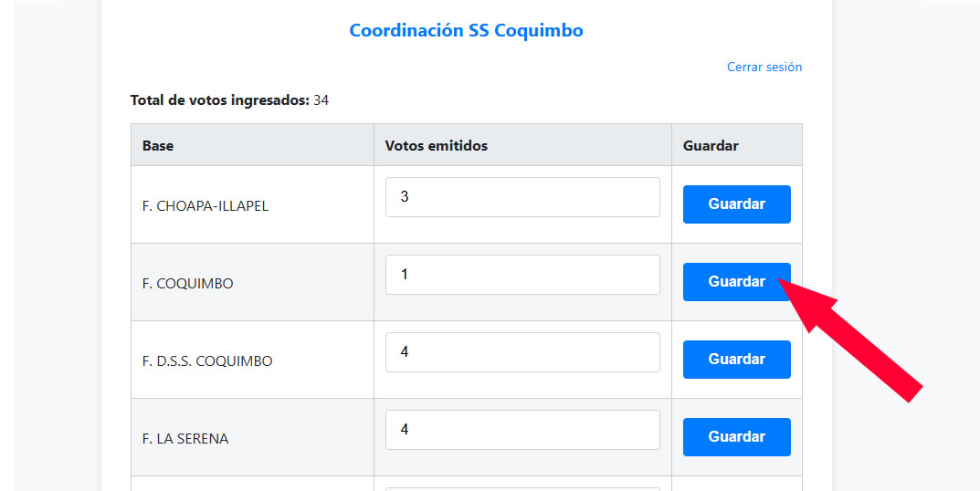Select the F. D.S.S. COQUIMBO label
Screen dimensions: 980x491
tap(207, 361)
